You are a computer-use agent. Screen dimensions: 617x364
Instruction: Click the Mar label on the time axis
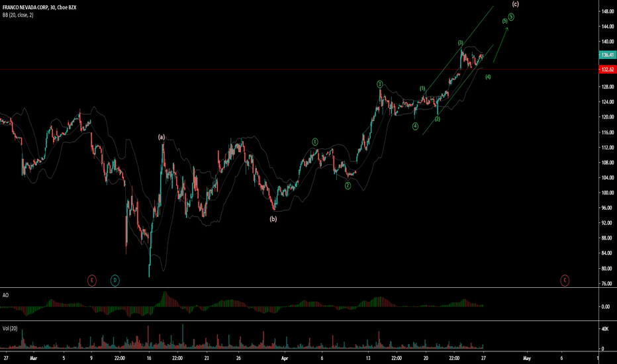coord(34,358)
